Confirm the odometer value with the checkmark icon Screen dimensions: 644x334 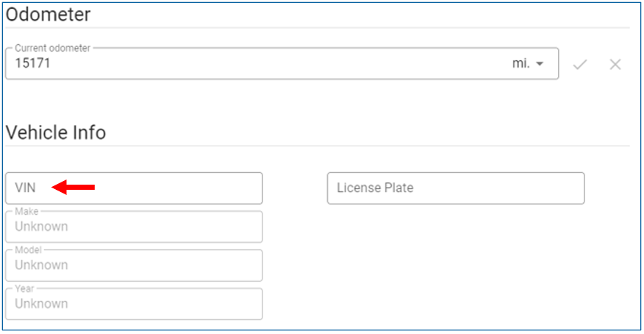580,65
